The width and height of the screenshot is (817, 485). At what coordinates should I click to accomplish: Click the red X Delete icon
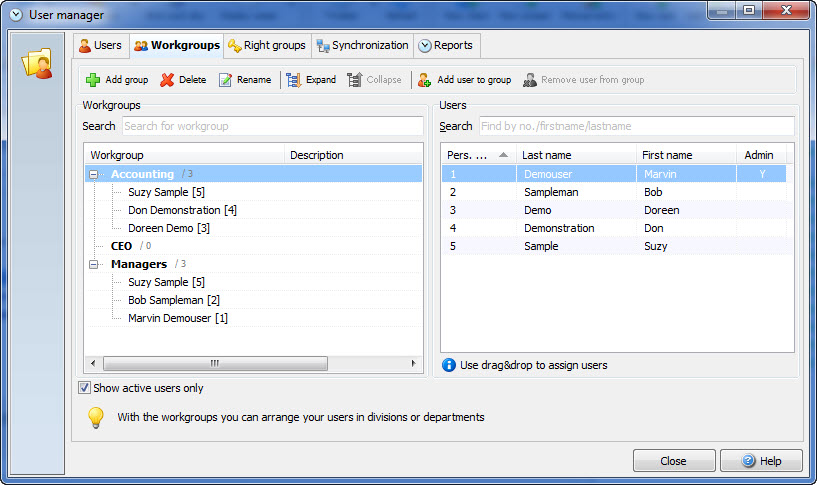click(167, 80)
